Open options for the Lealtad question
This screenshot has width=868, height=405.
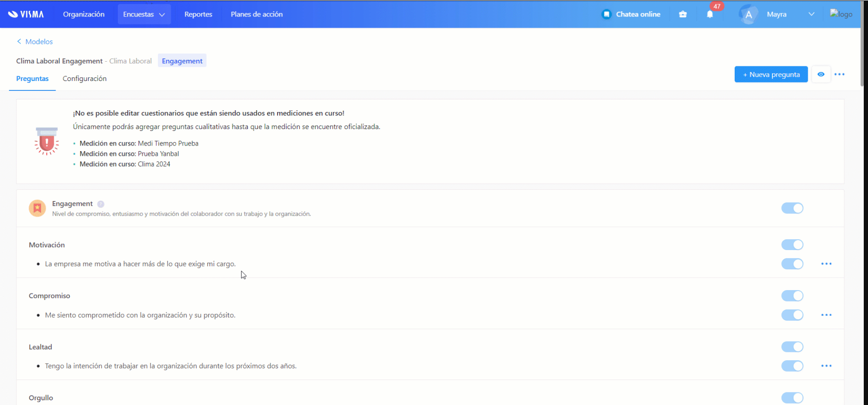[x=826, y=366]
